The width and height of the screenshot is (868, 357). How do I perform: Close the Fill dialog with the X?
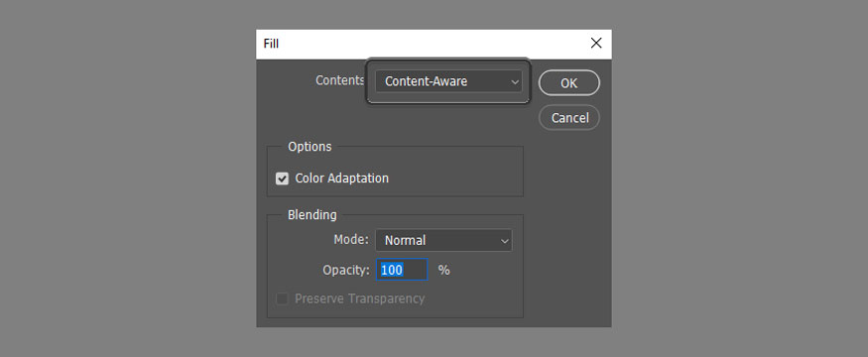click(595, 44)
